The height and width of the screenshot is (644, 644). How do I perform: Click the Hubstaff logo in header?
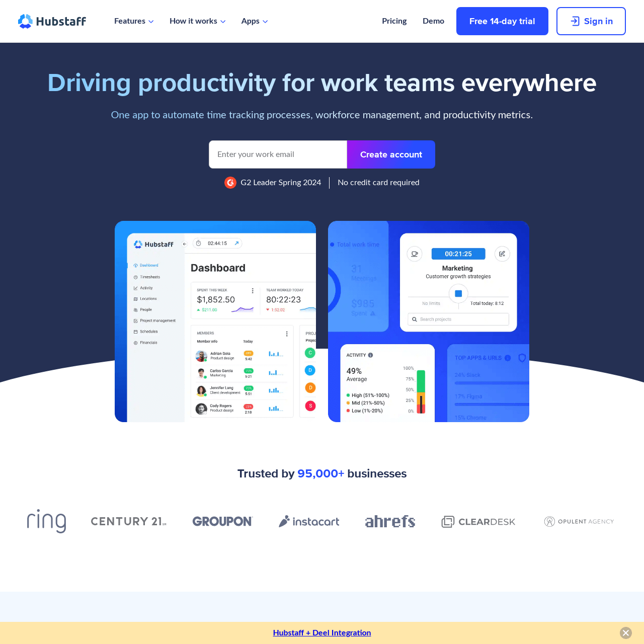click(52, 21)
